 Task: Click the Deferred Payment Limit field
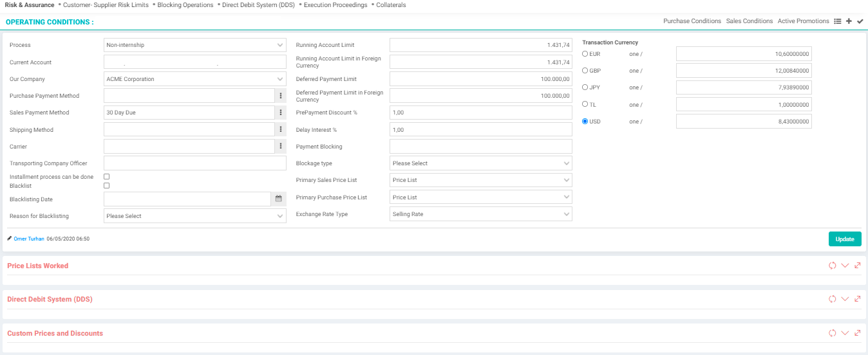[x=481, y=79]
